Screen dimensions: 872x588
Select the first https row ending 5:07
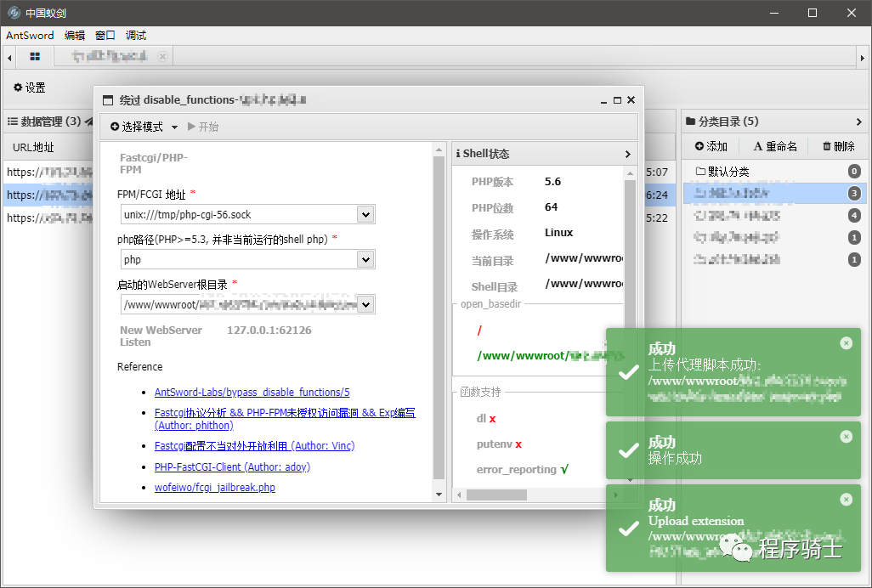(x=340, y=172)
